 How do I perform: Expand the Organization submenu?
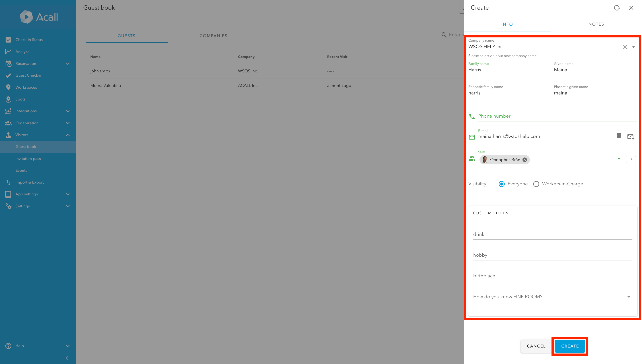click(68, 123)
